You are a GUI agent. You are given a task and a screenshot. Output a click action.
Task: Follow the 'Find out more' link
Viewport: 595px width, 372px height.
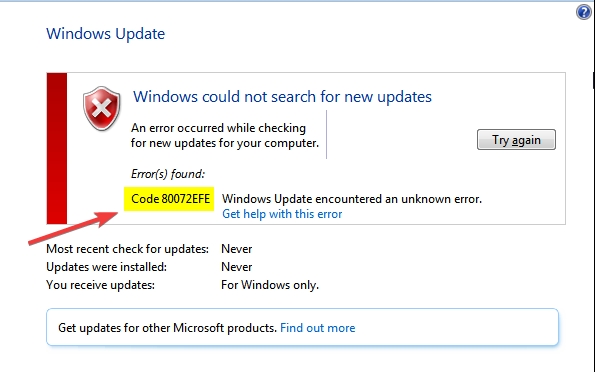(x=318, y=328)
